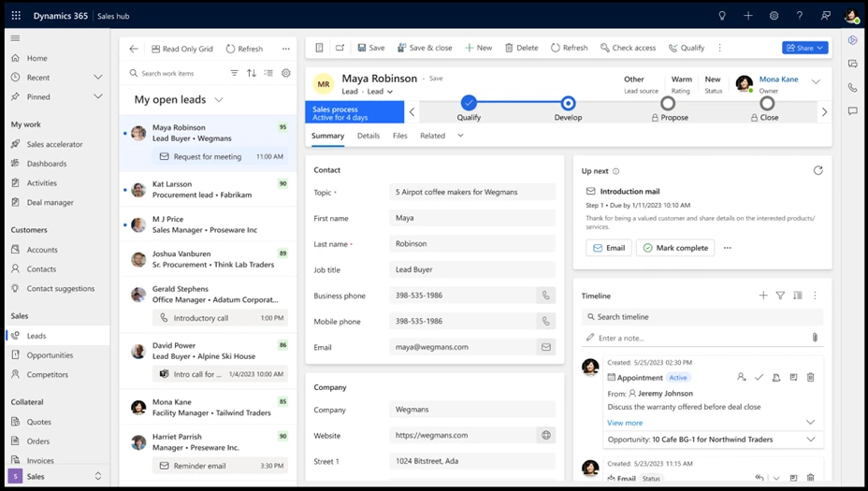The width and height of the screenshot is (868, 491).
Task: Select the Qualify stage circle
Action: tap(469, 103)
